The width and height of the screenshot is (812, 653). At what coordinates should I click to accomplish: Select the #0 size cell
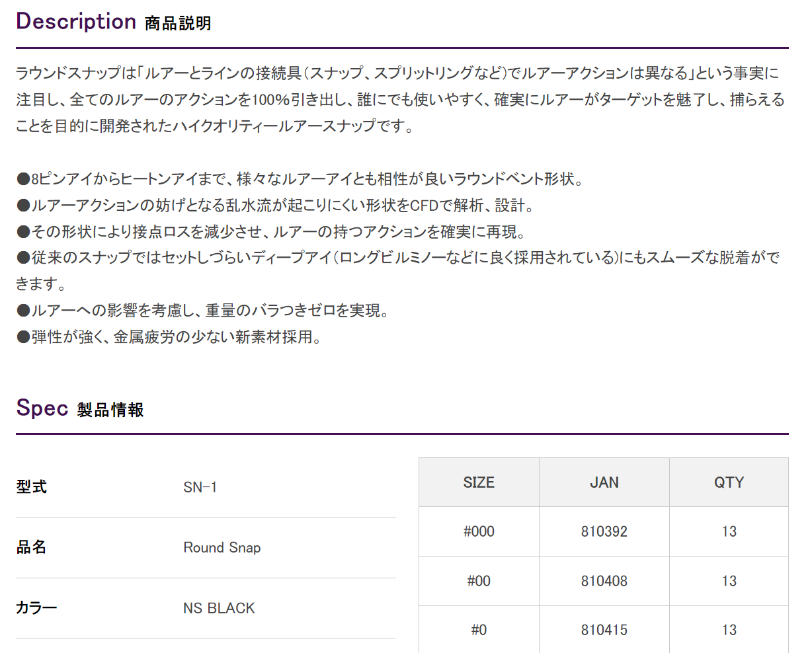coord(479,630)
